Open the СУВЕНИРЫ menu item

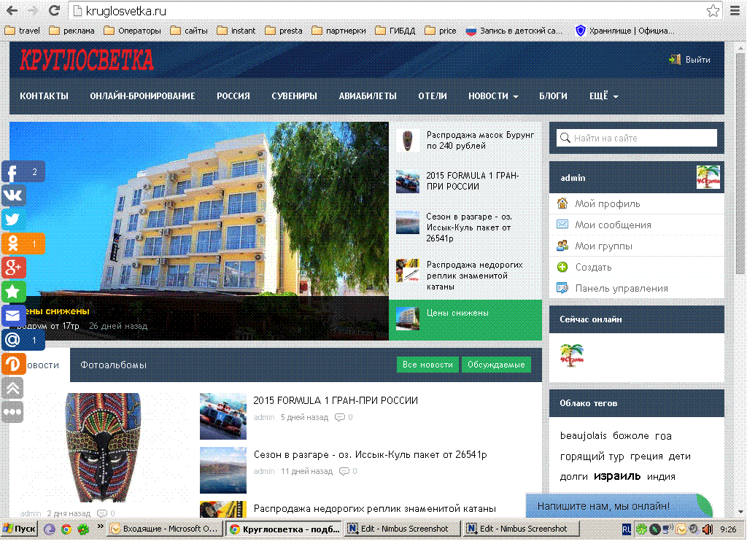(295, 96)
